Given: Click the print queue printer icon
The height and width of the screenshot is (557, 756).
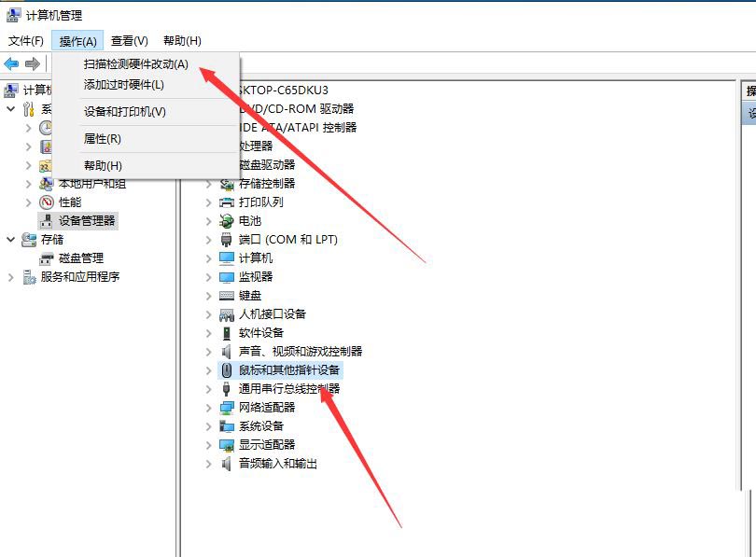Looking at the screenshot, I should click(226, 202).
